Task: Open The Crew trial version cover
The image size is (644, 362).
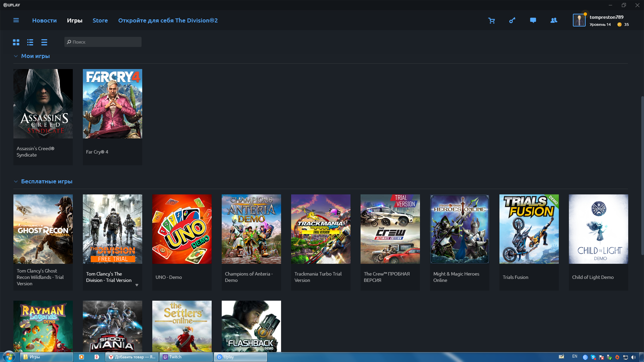Action: [390, 229]
